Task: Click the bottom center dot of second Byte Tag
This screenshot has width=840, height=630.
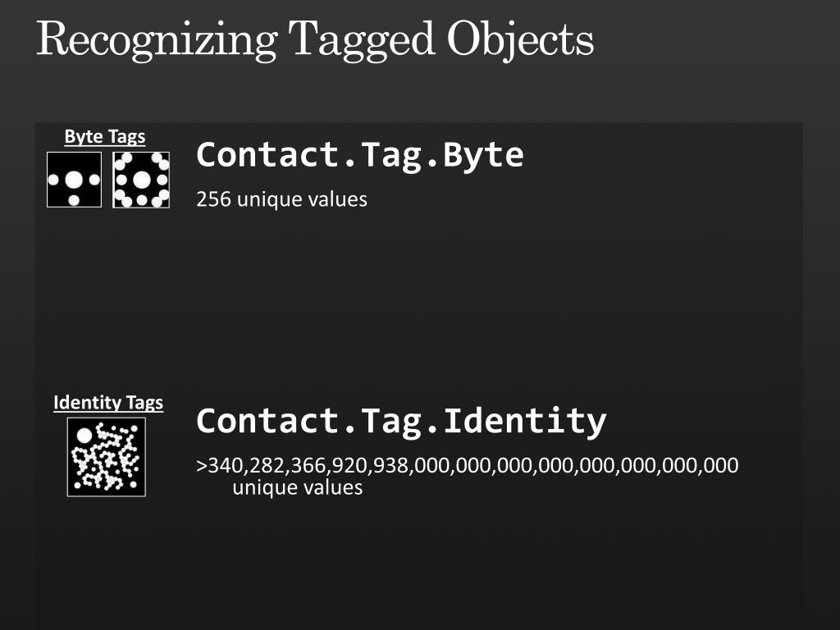Action: point(141,200)
